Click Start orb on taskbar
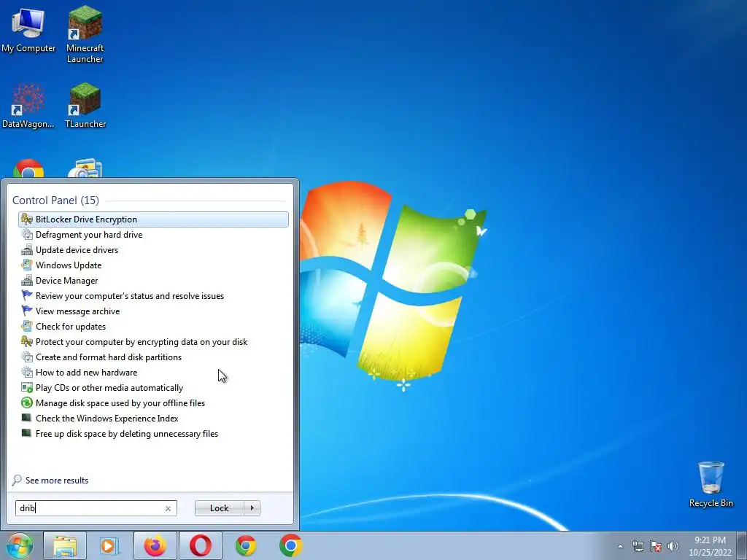The height and width of the screenshot is (560, 747). 20,545
